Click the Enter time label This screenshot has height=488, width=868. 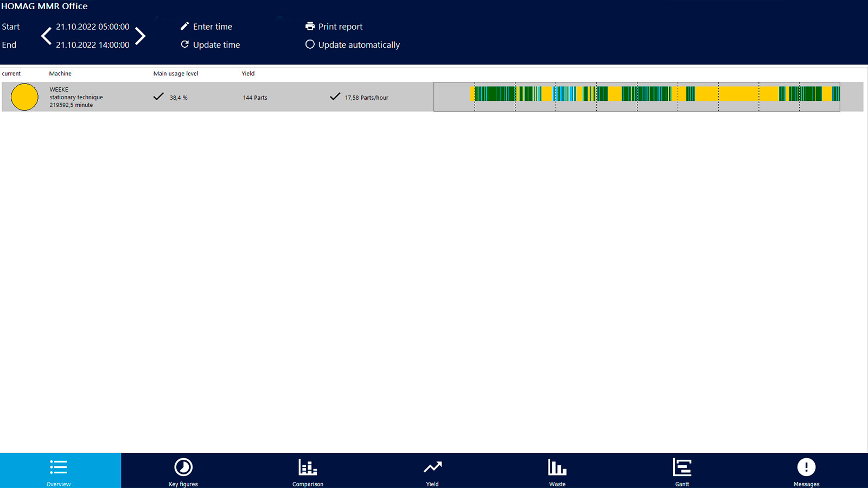coord(213,27)
